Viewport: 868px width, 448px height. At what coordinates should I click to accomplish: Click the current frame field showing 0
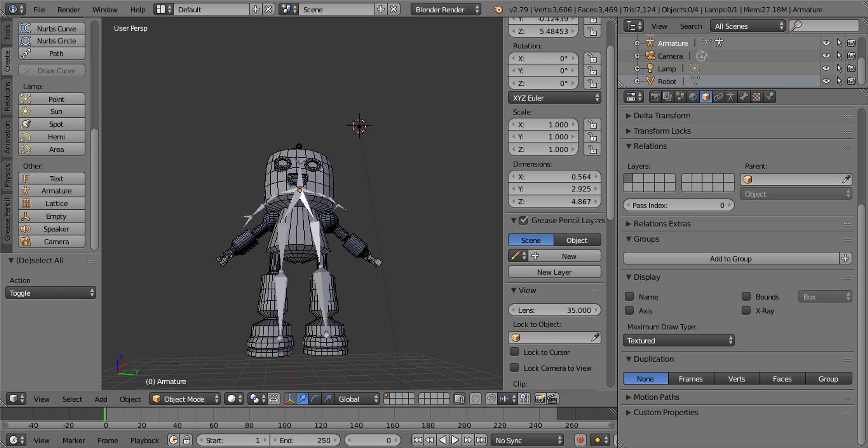(x=373, y=440)
